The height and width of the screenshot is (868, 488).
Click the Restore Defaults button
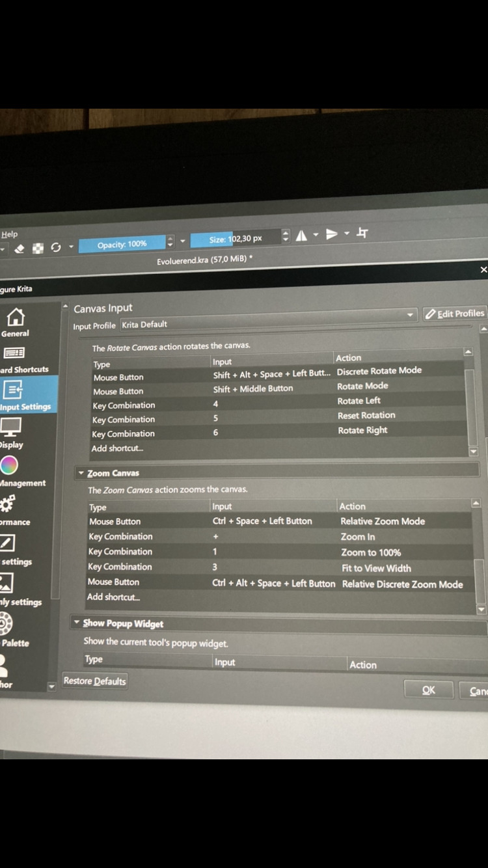[94, 681]
